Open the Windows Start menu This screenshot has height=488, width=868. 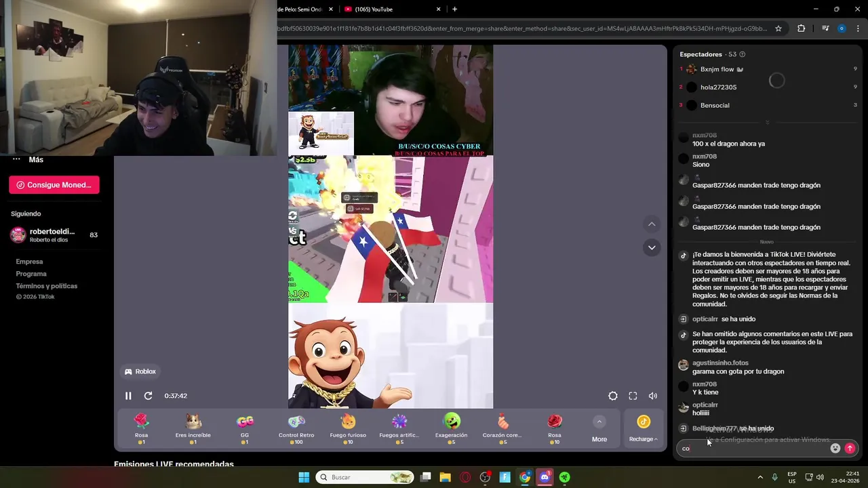tap(304, 477)
